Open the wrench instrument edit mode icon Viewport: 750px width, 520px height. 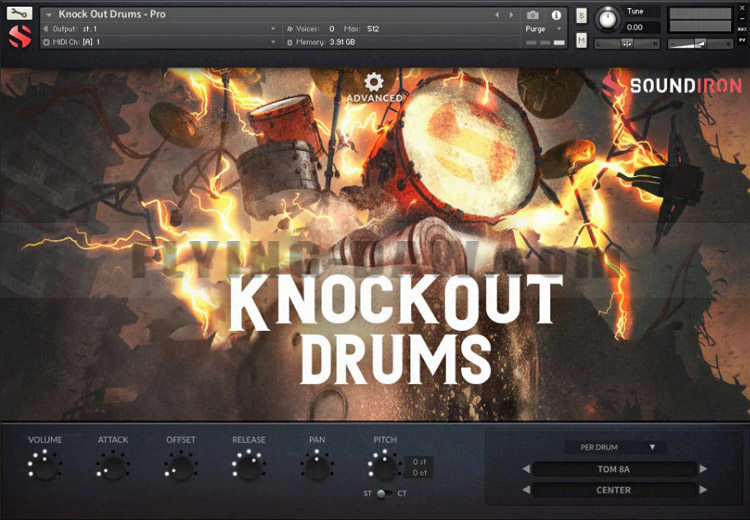[x=19, y=13]
